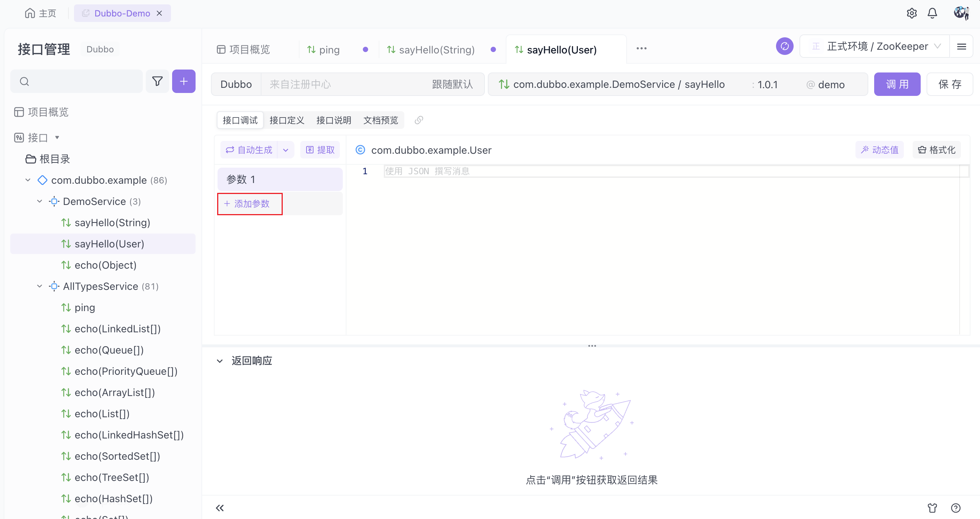Click the 调用 invoke button
Image resolution: width=980 pixels, height=519 pixels.
tap(897, 84)
